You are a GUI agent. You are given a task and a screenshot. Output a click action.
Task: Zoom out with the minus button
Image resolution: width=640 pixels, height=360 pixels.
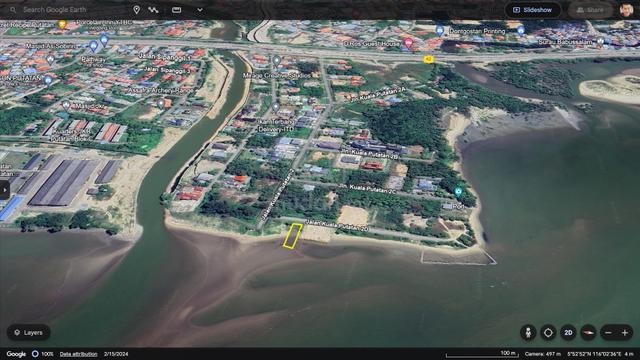click(x=608, y=333)
